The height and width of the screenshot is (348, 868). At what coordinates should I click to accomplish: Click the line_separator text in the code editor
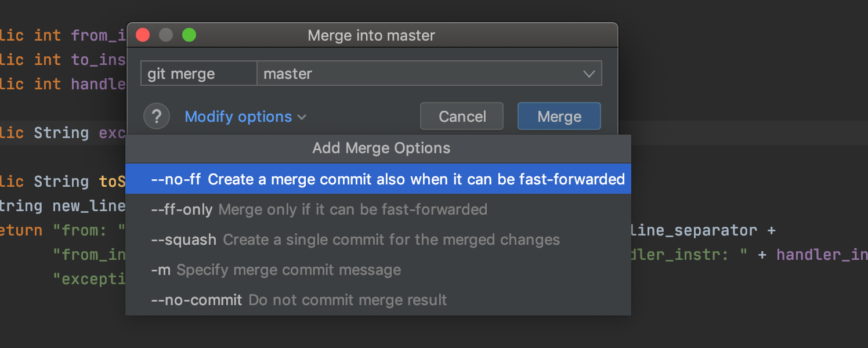(x=693, y=230)
